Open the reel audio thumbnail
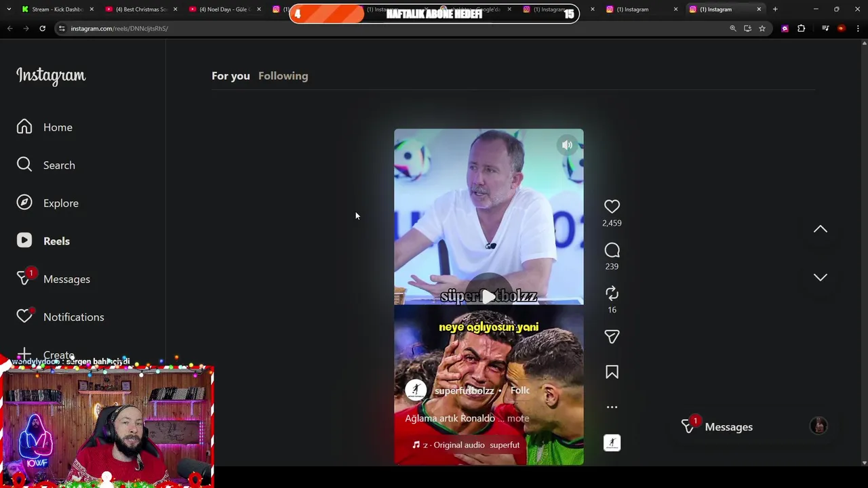Screen dimensions: 868x488 [612, 443]
